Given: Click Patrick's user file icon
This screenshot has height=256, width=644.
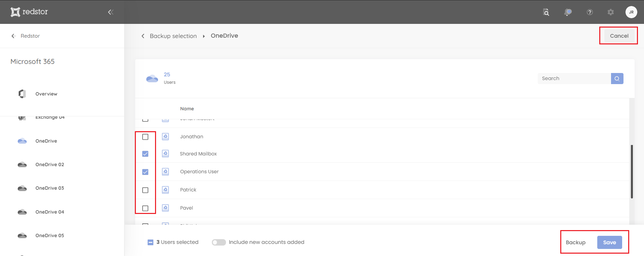Looking at the screenshot, I should point(165,190).
